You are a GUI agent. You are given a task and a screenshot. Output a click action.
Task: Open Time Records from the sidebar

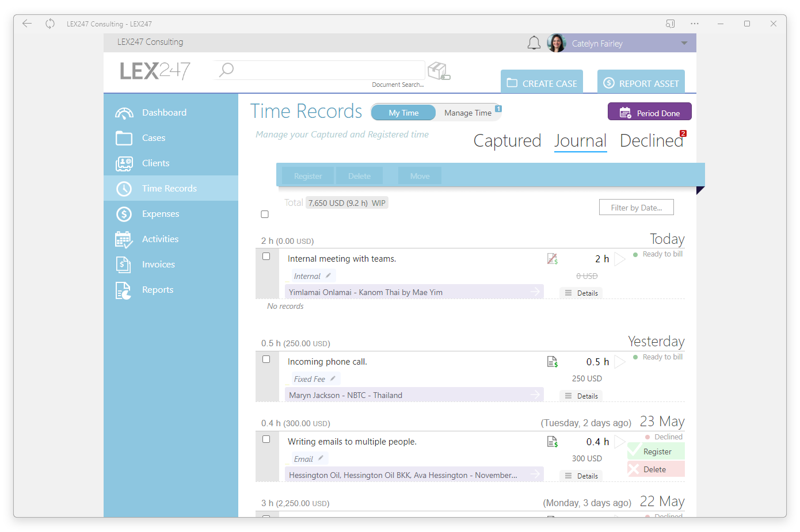pyautogui.click(x=171, y=188)
